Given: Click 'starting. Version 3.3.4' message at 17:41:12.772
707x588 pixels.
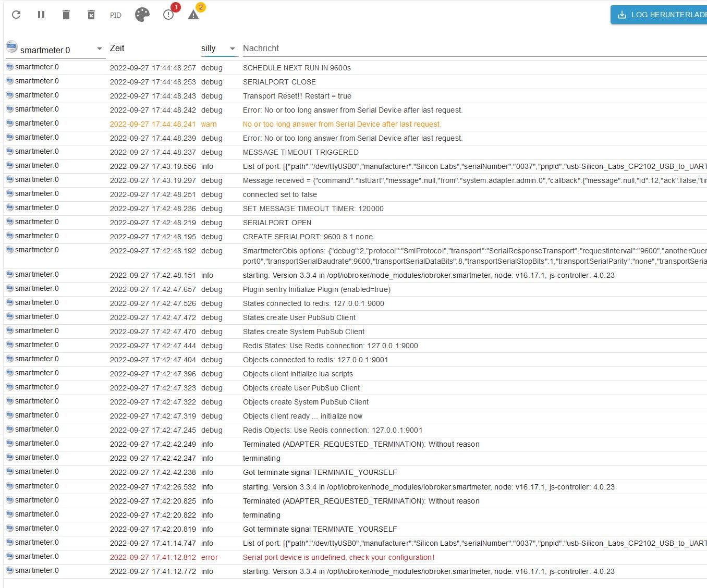Looking at the screenshot, I should 429,571.
